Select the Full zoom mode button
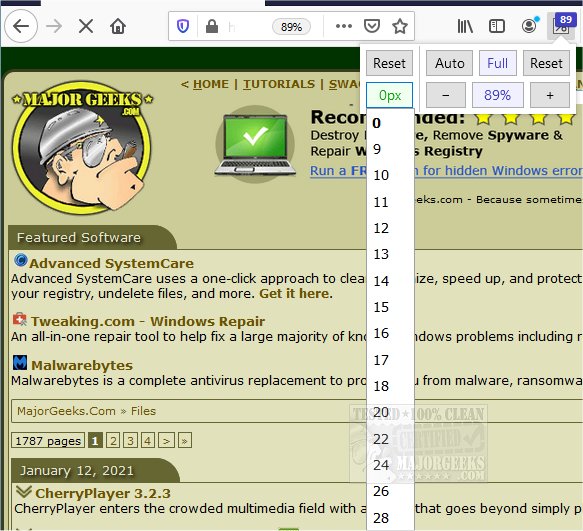Screen dimensions: 583x531 (497, 63)
